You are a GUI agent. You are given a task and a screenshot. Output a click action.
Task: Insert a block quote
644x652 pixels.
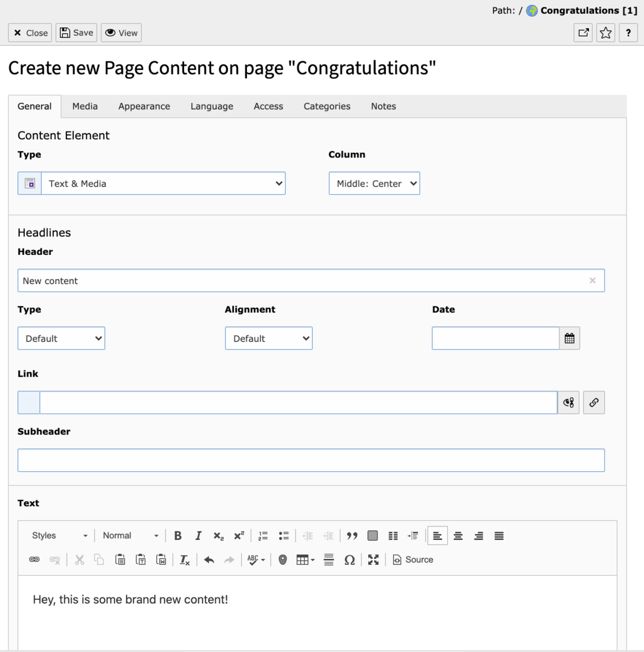(352, 536)
